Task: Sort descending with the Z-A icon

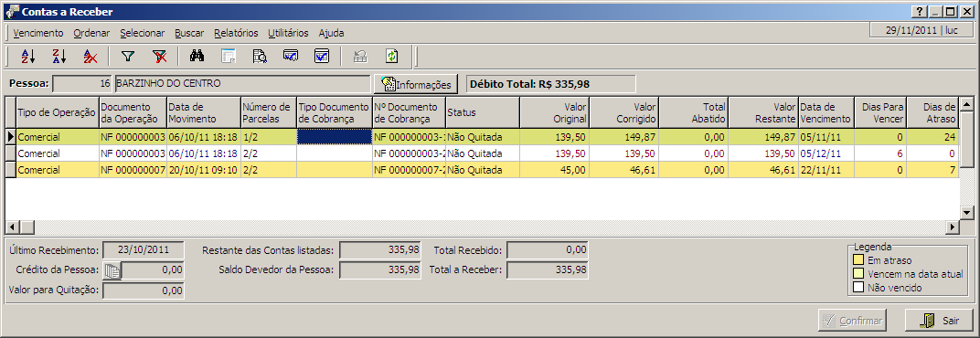Action: [59, 57]
